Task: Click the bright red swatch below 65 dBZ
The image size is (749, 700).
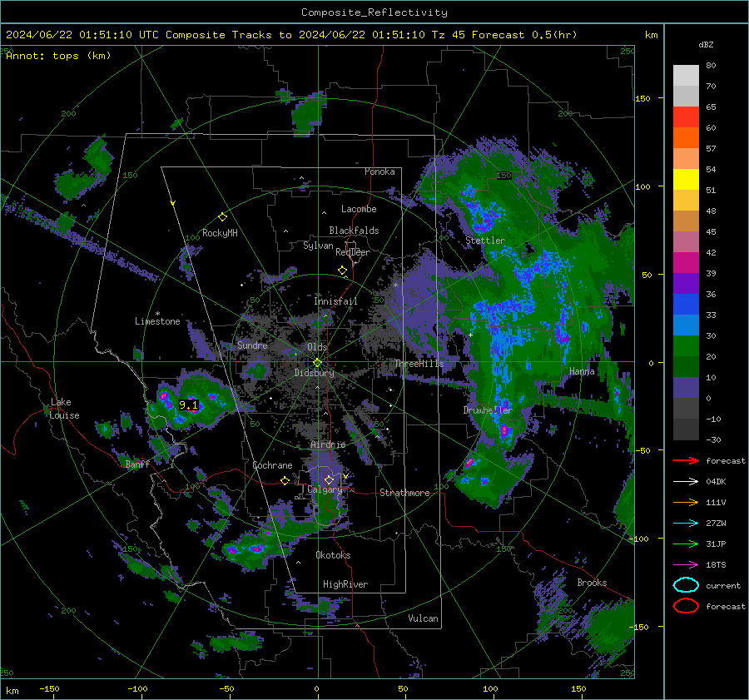Action: (x=686, y=117)
